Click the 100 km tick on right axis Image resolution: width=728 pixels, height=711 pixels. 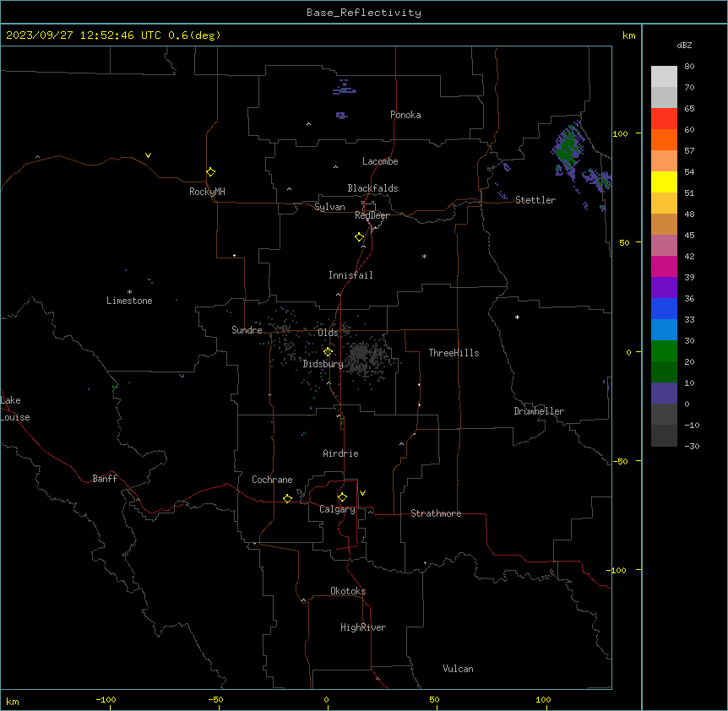coord(621,133)
